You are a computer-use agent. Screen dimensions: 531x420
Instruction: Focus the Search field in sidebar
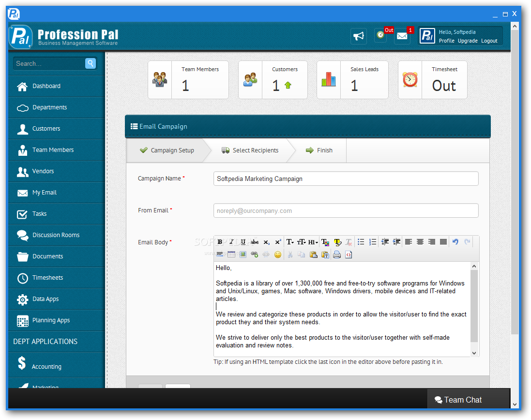coord(49,63)
